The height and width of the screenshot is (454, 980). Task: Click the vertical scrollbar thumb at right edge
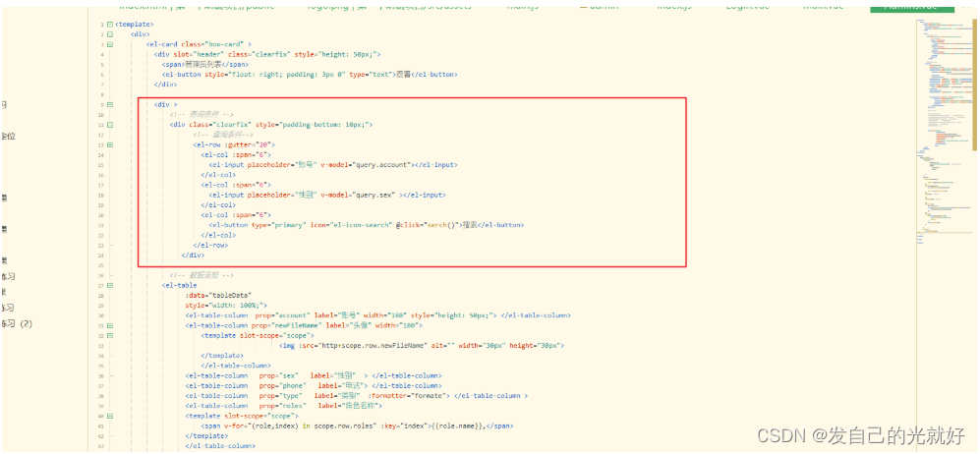(974, 85)
